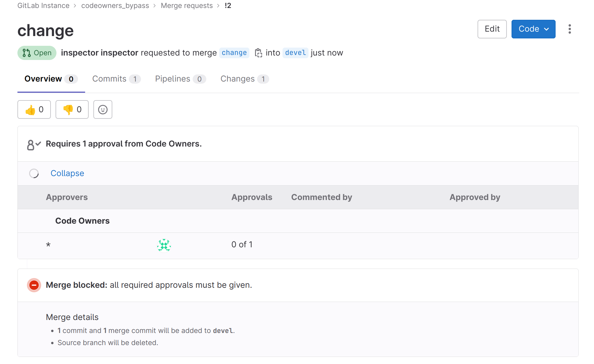Open the devel target branch link

coord(295,53)
